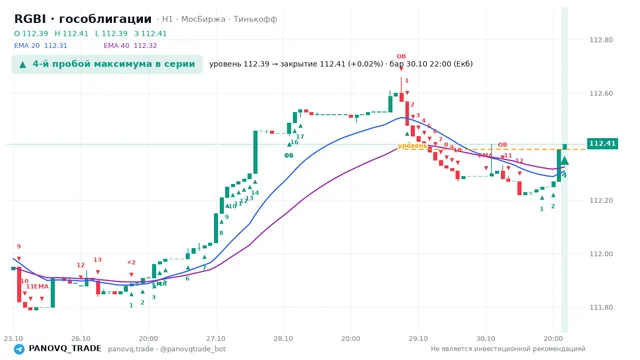Click the green '17' count label

[300, 136]
